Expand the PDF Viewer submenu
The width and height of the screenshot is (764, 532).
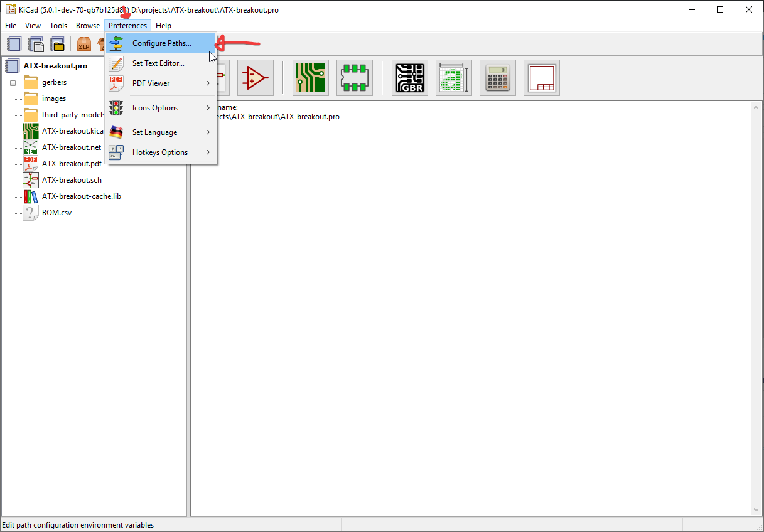pos(161,83)
